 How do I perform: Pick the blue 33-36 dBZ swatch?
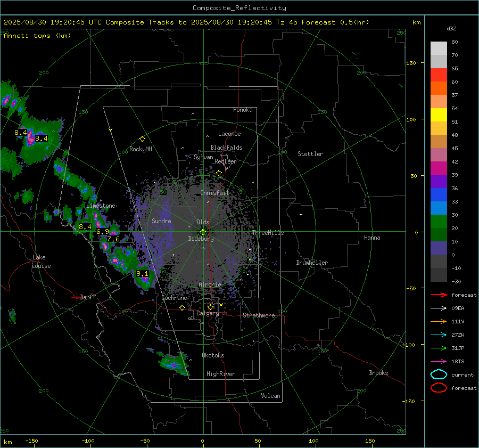439,194
